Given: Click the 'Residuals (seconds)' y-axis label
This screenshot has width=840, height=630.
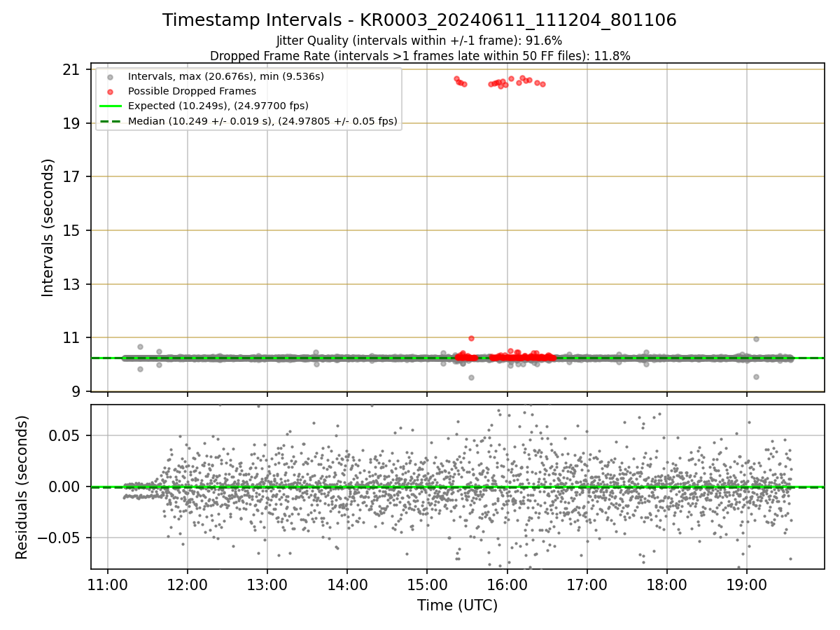Looking at the screenshot, I should point(22,487).
